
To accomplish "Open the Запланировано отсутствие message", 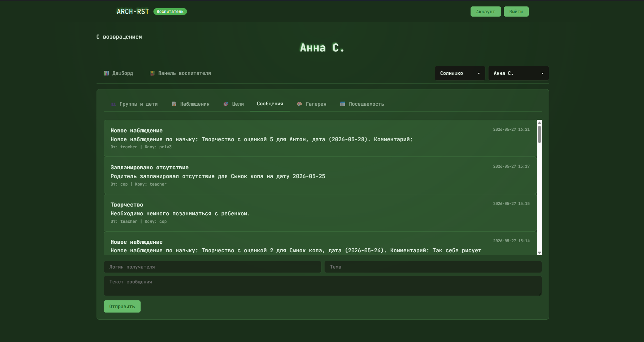I will point(320,175).
